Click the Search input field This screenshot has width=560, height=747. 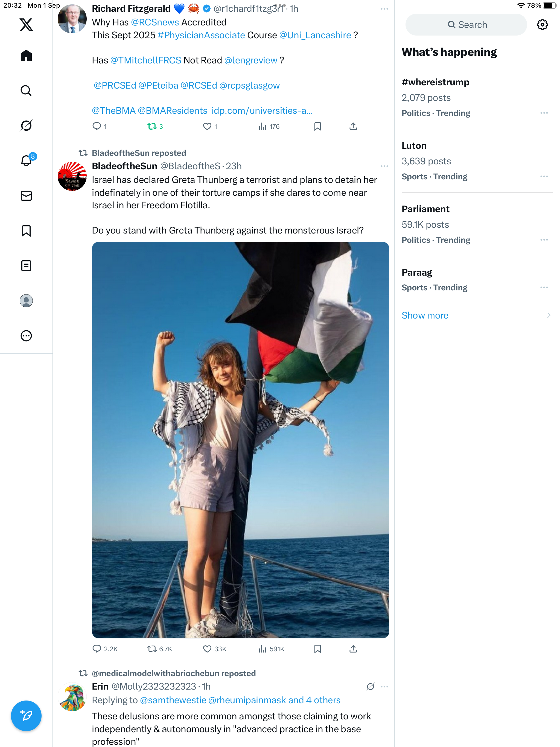tap(466, 25)
